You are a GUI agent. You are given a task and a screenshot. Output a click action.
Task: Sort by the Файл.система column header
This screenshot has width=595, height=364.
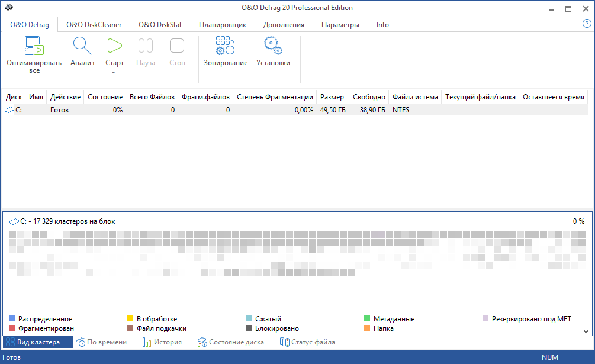tap(415, 97)
